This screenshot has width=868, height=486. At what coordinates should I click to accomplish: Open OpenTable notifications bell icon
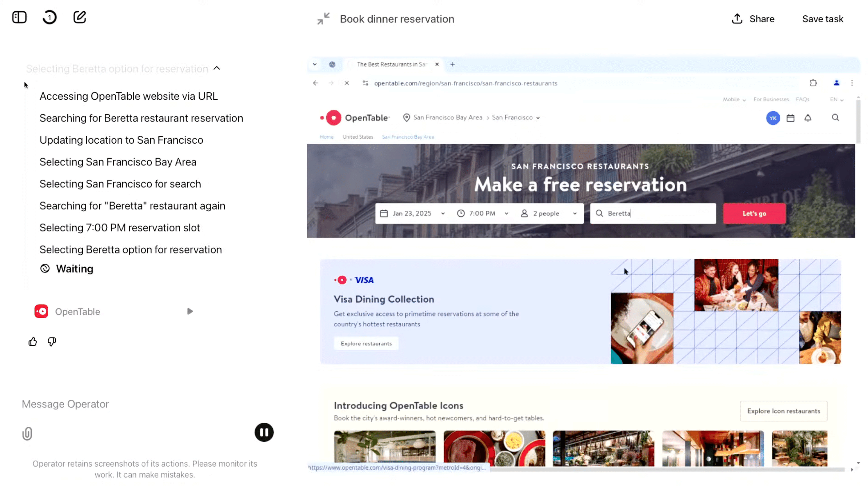tap(808, 118)
